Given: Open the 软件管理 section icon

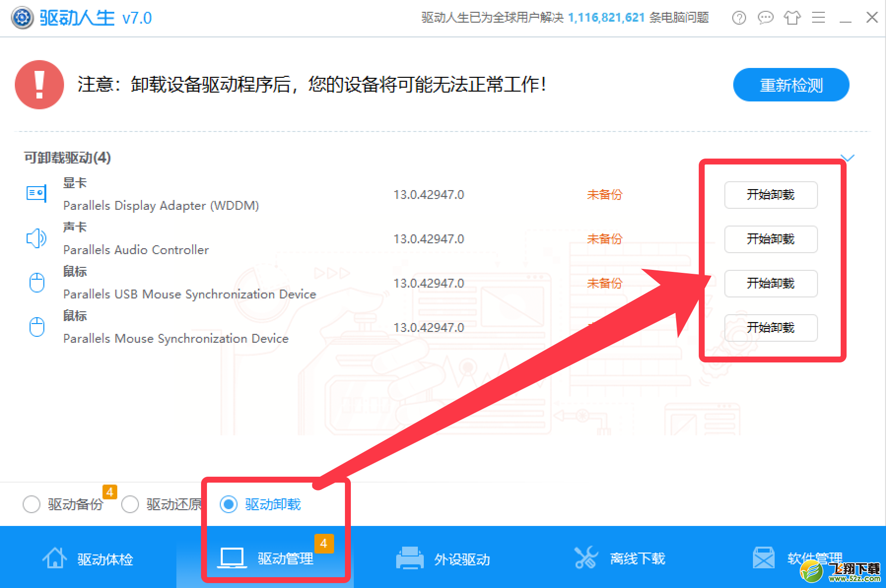Looking at the screenshot, I should (x=764, y=558).
